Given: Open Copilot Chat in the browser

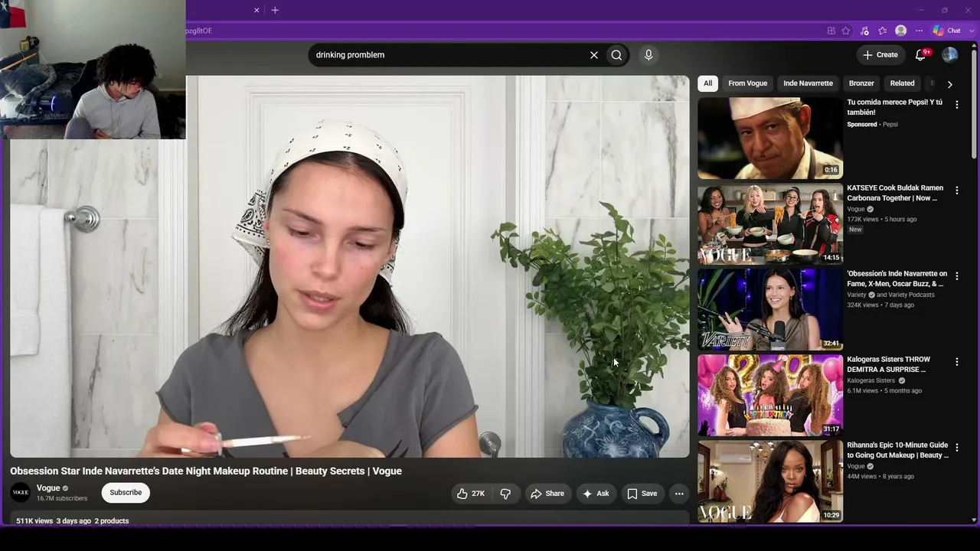Looking at the screenshot, I should tap(947, 31).
